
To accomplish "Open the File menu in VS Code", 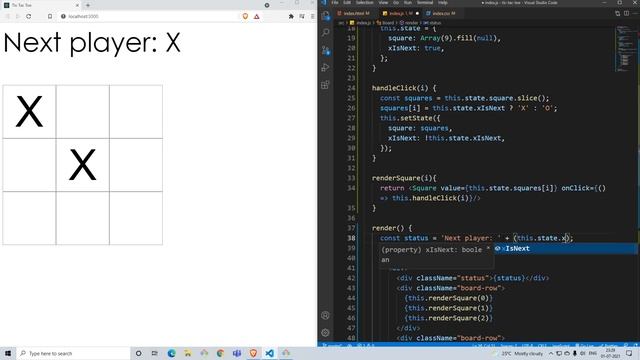I will (335, 2).
